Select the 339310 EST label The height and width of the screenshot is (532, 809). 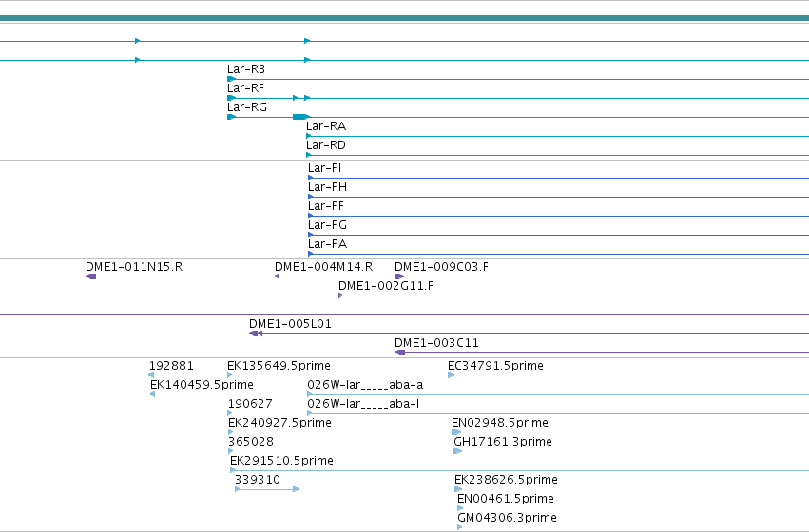click(x=258, y=480)
